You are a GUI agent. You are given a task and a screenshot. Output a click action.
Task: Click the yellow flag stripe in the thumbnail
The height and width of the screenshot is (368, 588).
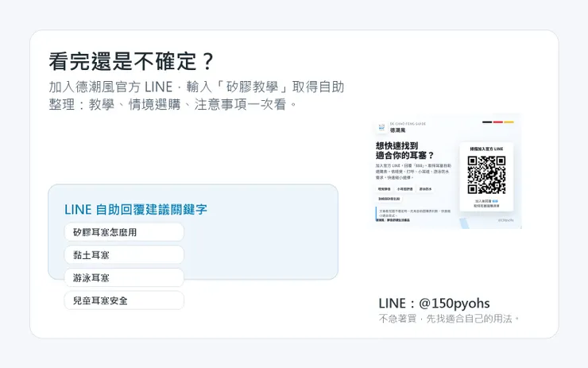509,122
